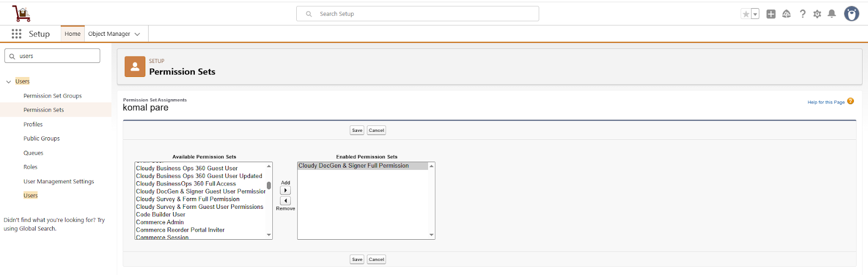Screen dimensions: 868x275
Task: Open the notifications bell icon
Action: (x=832, y=14)
